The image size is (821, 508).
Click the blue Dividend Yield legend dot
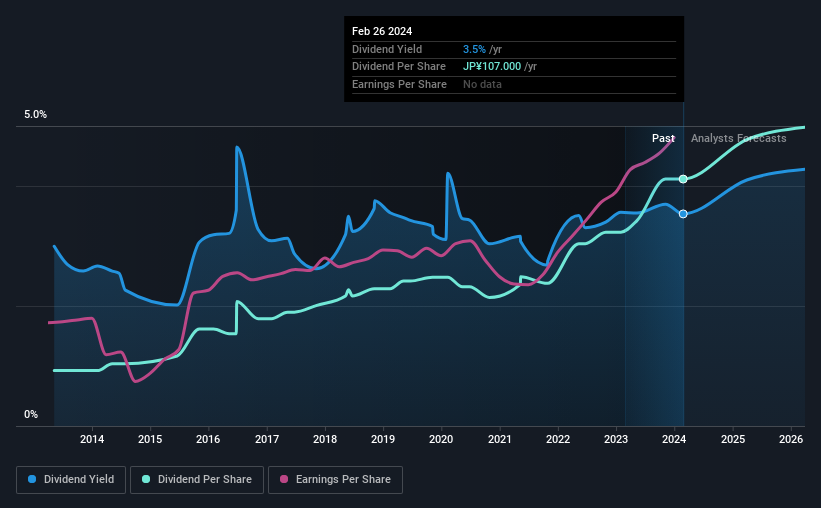tap(32, 479)
